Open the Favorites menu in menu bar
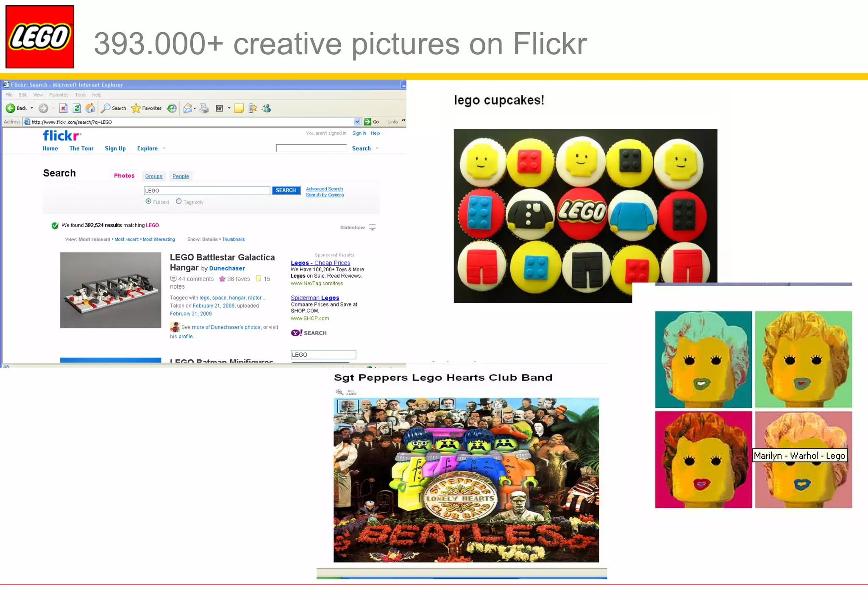Screen dimensions: 868x601 pyautogui.click(x=58, y=95)
